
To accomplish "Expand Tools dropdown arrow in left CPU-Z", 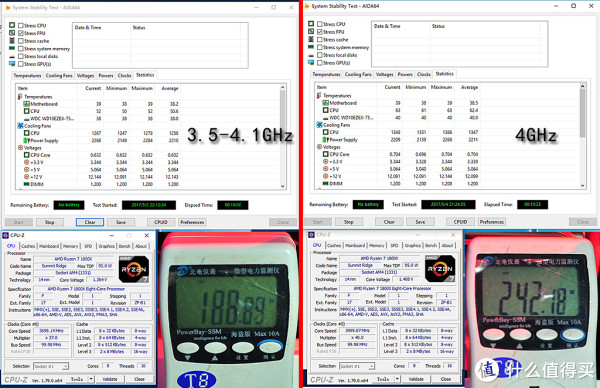I will click(91, 379).
